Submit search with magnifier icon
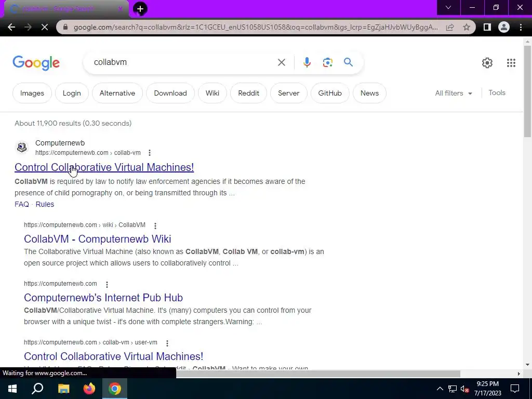 [348, 62]
